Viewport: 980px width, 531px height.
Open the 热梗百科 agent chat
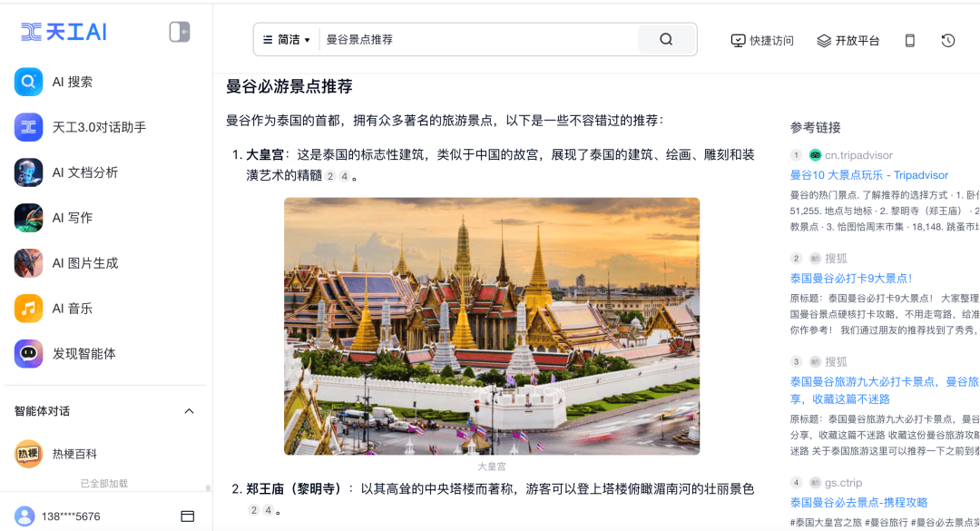74,454
